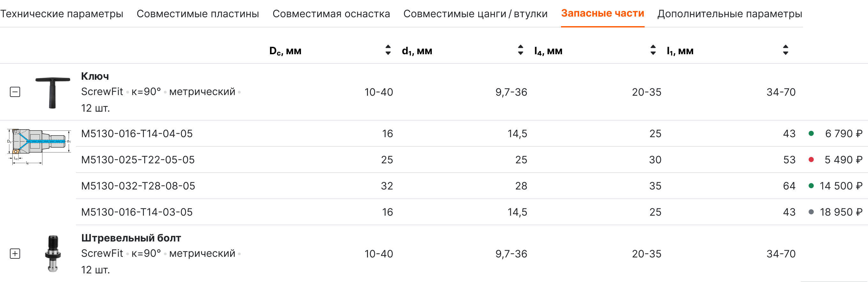
Task: Switch to Технические параметры tab
Action: [x=62, y=14]
